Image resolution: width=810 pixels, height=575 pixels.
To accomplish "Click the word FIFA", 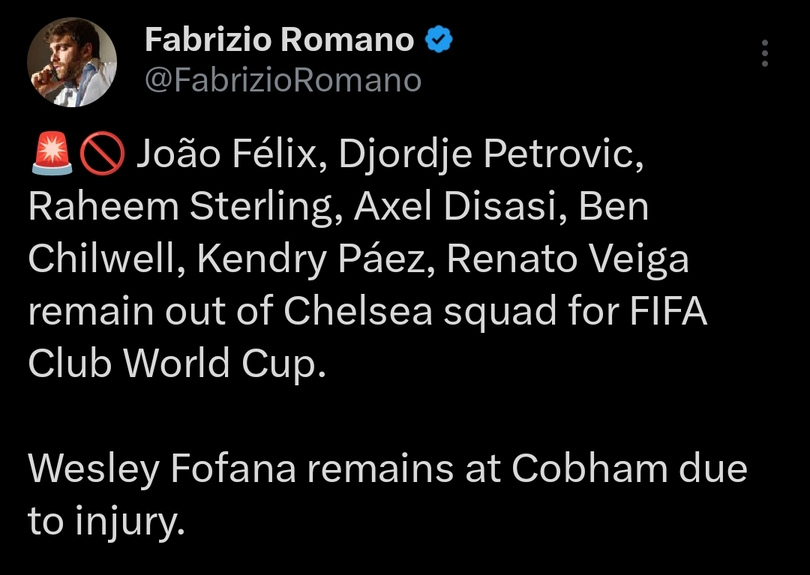I will 668,311.
